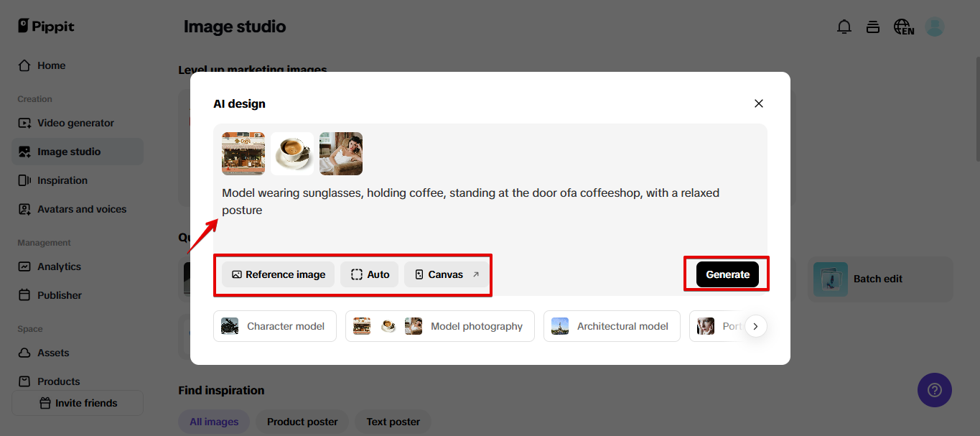Click the purple help question icon
980x436 pixels.
click(934, 390)
